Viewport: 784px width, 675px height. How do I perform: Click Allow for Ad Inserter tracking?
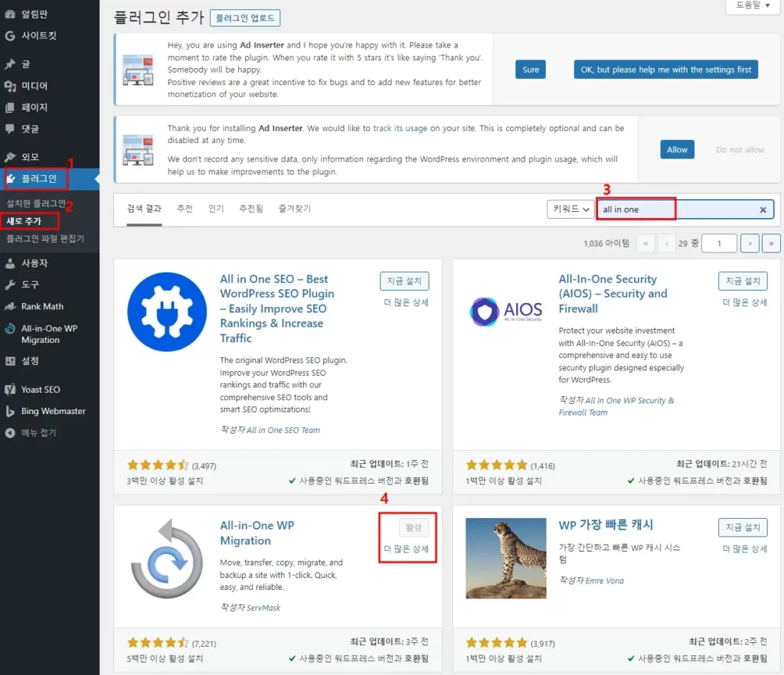(x=677, y=150)
